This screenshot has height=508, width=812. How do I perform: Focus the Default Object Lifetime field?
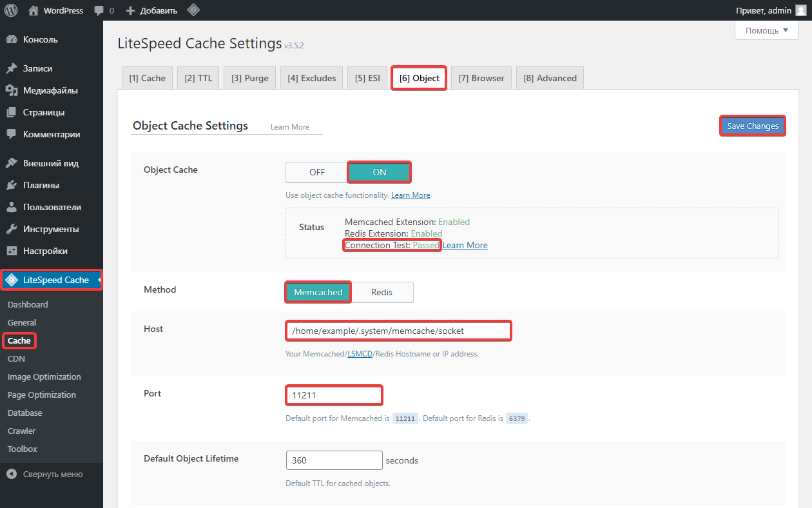pyautogui.click(x=334, y=460)
